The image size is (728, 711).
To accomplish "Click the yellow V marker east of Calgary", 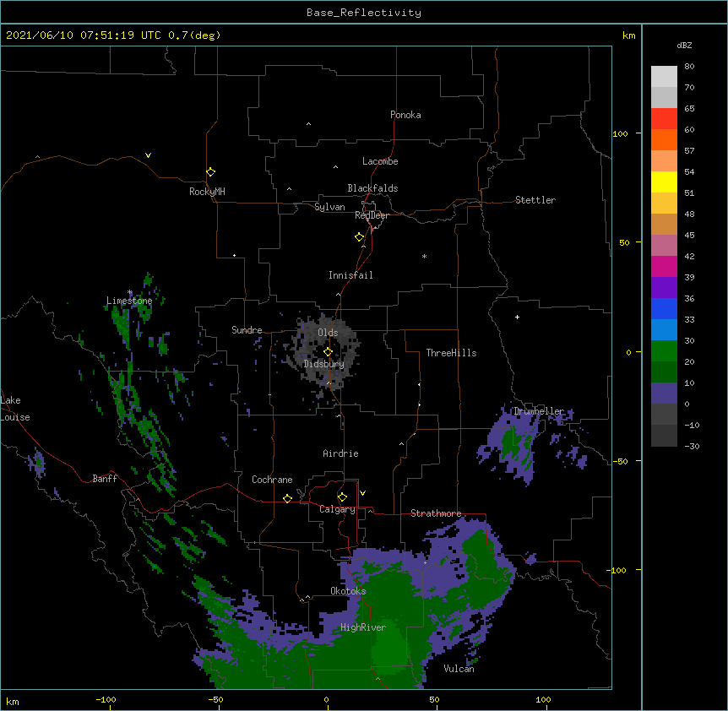I will (362, 493).
